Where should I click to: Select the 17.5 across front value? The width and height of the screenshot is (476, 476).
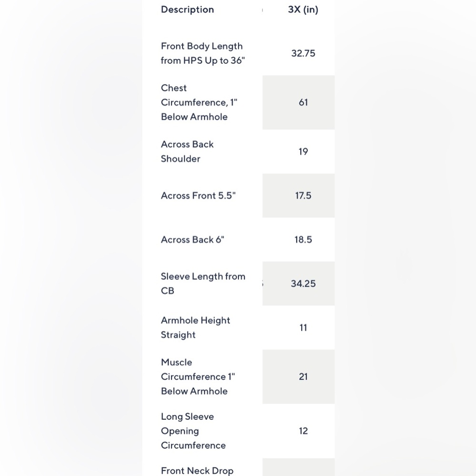click(x=303, y=196)
